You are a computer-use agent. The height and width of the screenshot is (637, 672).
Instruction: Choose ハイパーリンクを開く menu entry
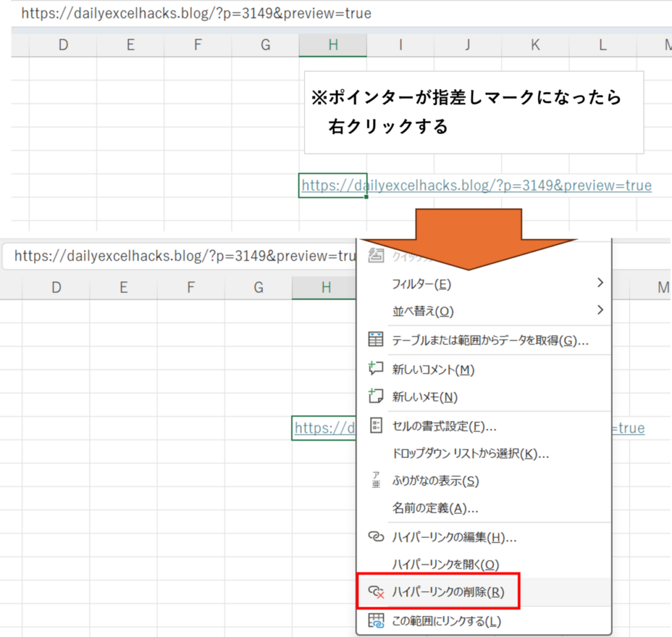point(445,564)
